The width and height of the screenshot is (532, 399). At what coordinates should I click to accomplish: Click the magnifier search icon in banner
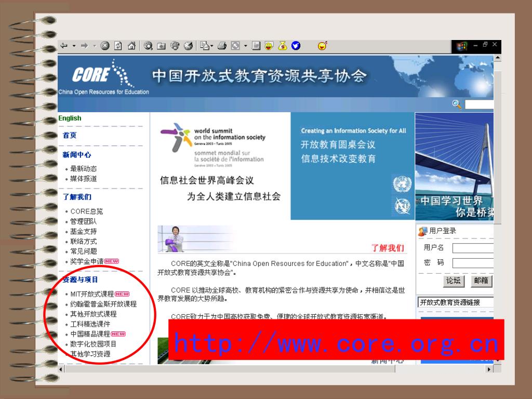click(457, 104)
